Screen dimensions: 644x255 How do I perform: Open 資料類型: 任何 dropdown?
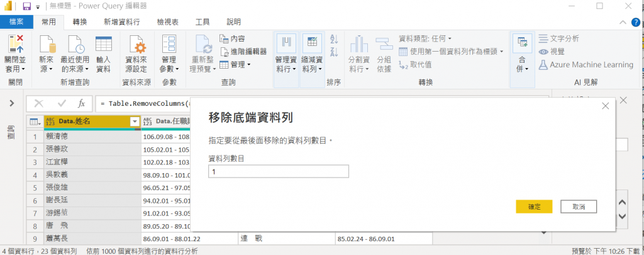425,38
